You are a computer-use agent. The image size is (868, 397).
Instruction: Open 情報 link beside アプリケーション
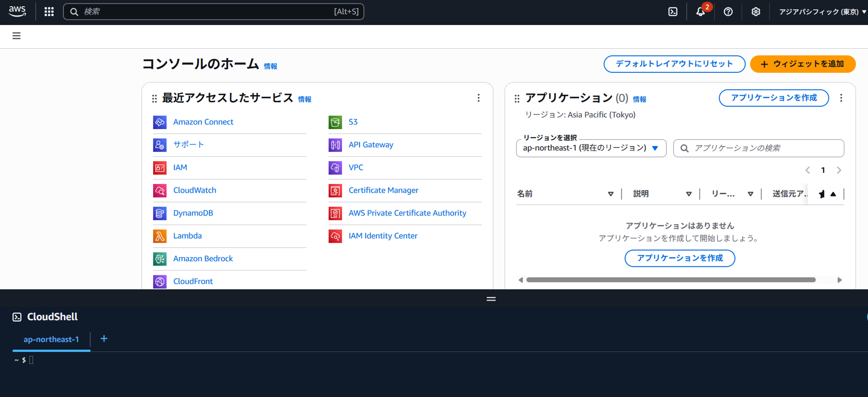[x=640, y=99]
